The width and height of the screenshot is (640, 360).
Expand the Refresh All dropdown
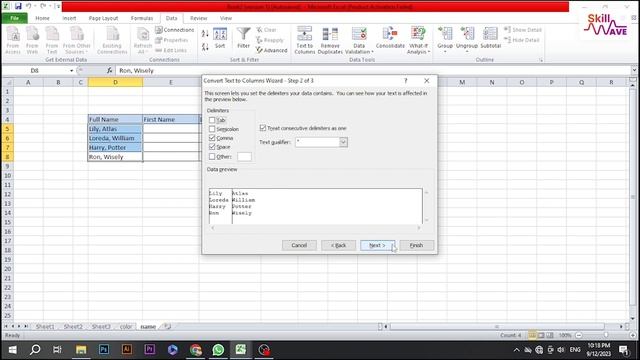(x=147, y=52)
